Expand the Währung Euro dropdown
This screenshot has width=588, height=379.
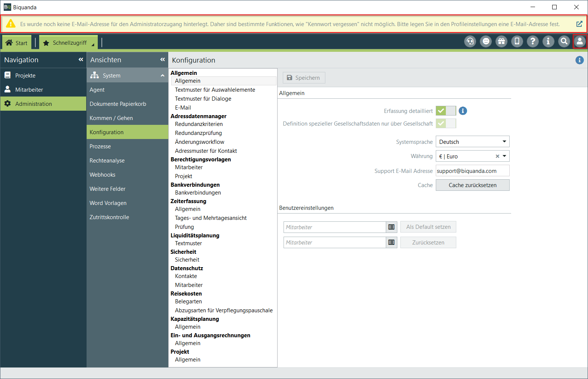pos(504,156)
